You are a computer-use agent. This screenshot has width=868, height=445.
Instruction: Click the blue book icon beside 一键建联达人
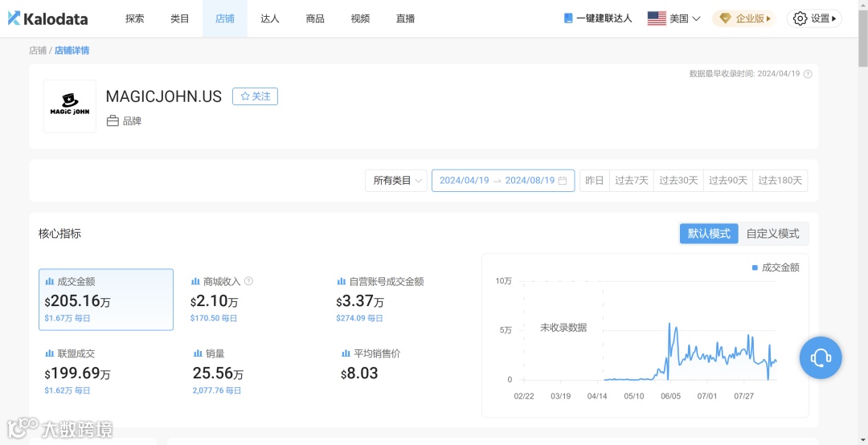[568, 18]
